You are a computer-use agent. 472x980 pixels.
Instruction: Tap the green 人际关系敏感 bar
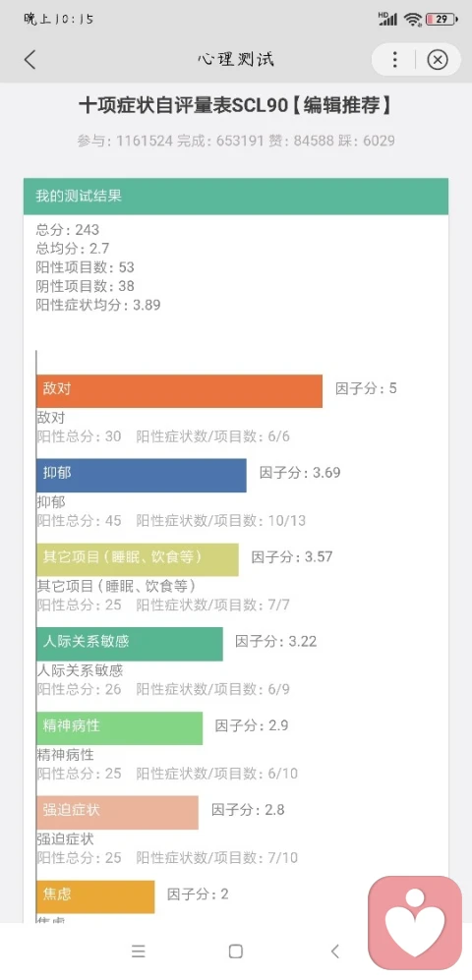point(130,644)
